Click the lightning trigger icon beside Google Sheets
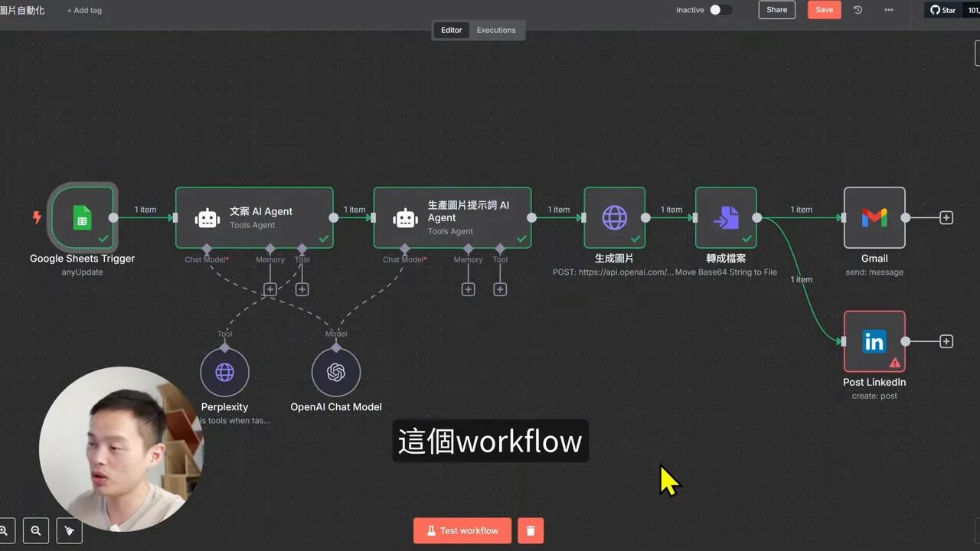980x551 pixels. (x=37, y=217)
